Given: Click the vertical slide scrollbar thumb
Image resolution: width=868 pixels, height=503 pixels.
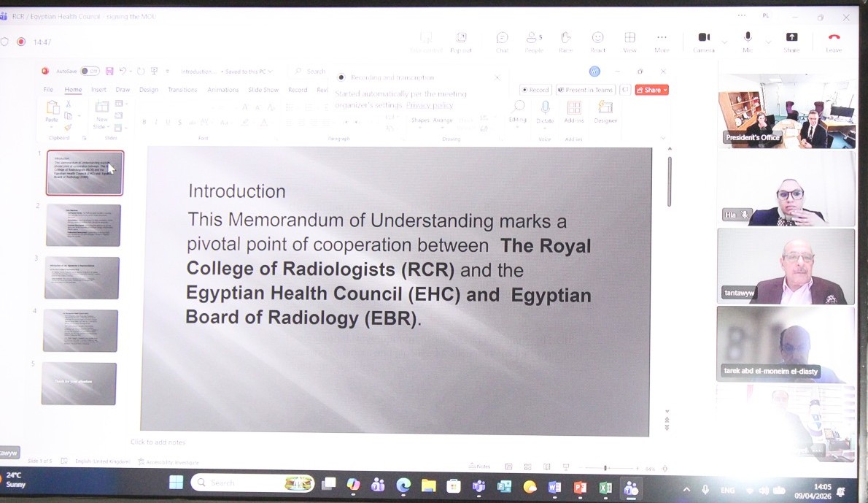Looking at the screenshot, I should (x=670, y=182).
